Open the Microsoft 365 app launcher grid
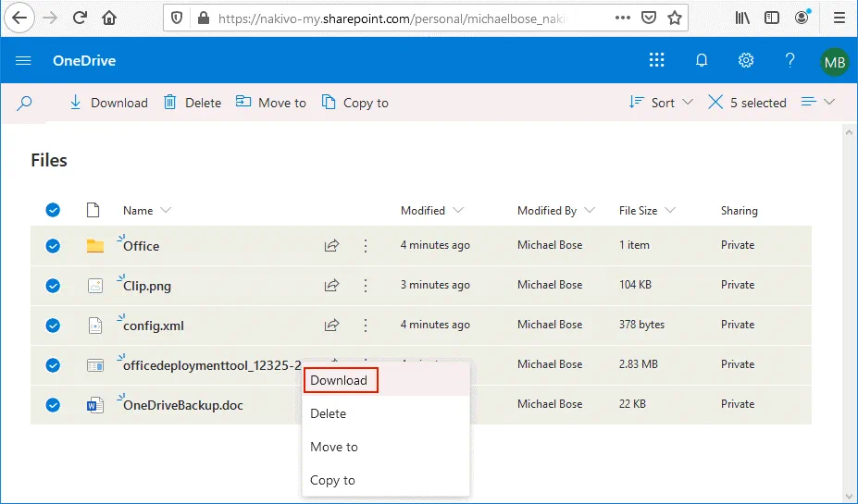 657,61
